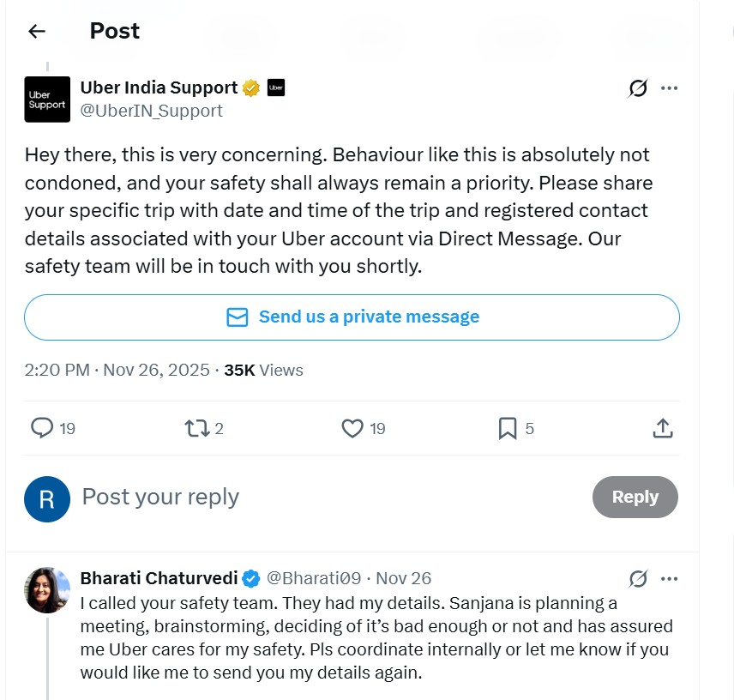Click the Uber affiliation badge icon

[x=275, y=87]
